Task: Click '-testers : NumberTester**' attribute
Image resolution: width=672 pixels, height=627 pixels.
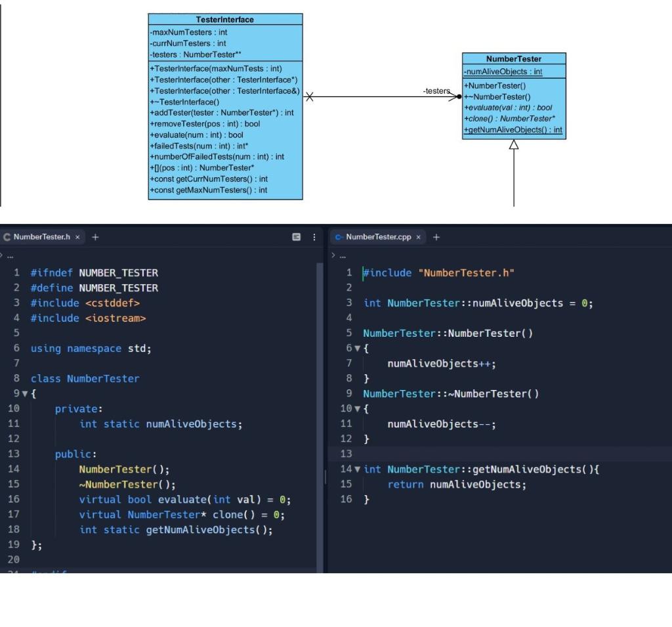Action: [x=196, y=54]
